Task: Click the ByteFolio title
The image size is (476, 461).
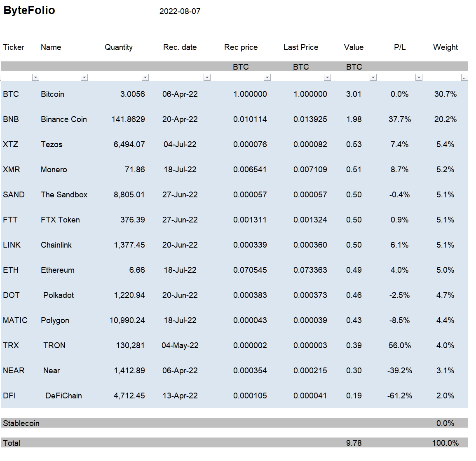Action: [29, 10]
